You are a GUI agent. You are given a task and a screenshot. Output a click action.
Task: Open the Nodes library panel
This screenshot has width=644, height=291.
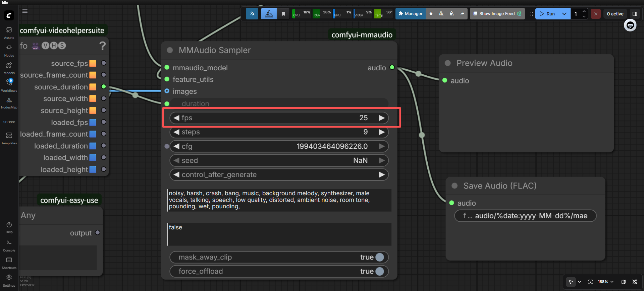coord(9,51)
